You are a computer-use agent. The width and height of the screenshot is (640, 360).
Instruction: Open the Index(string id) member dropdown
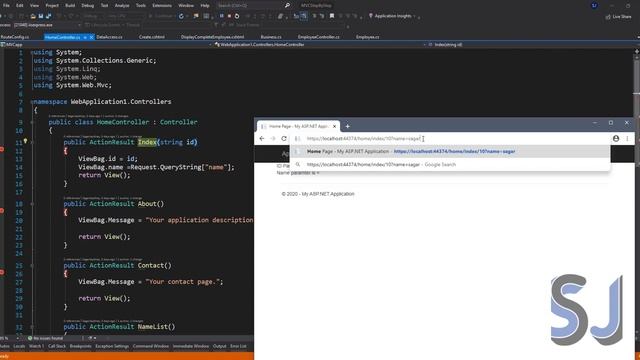[533, 44]
